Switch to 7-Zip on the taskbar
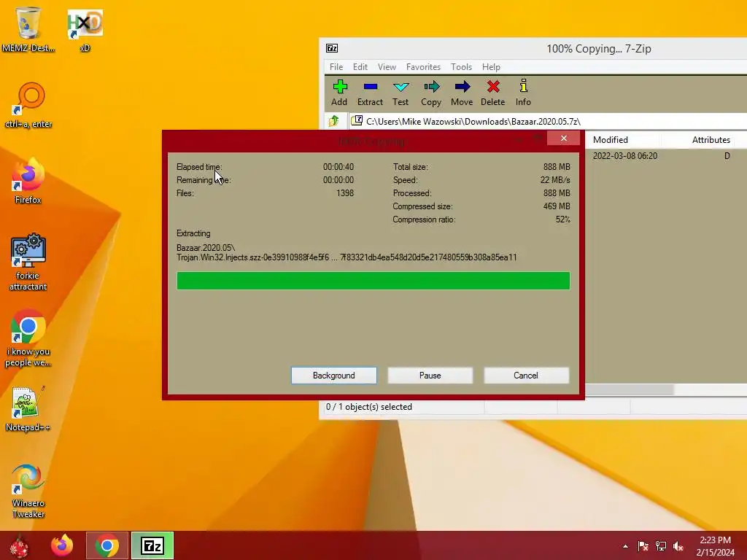747x560 pixels. pos(152,545)
